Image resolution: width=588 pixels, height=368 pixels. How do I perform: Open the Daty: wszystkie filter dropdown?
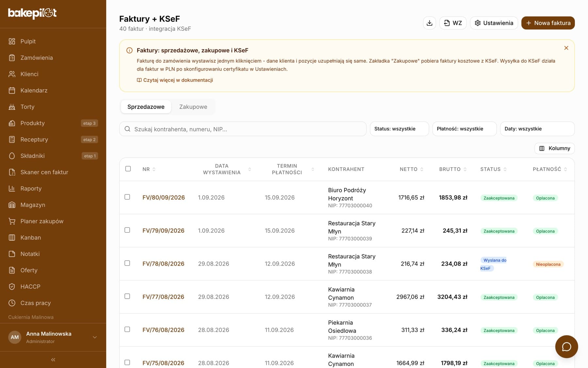tap(537, 129)
